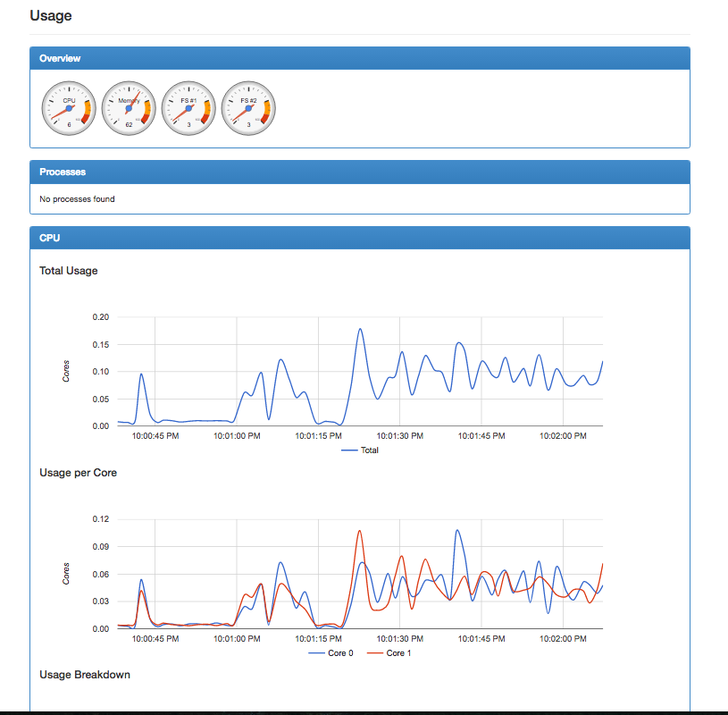Click the CPU gauge in Overview
The image size is (728, 715).
click(x=69, y=108)
